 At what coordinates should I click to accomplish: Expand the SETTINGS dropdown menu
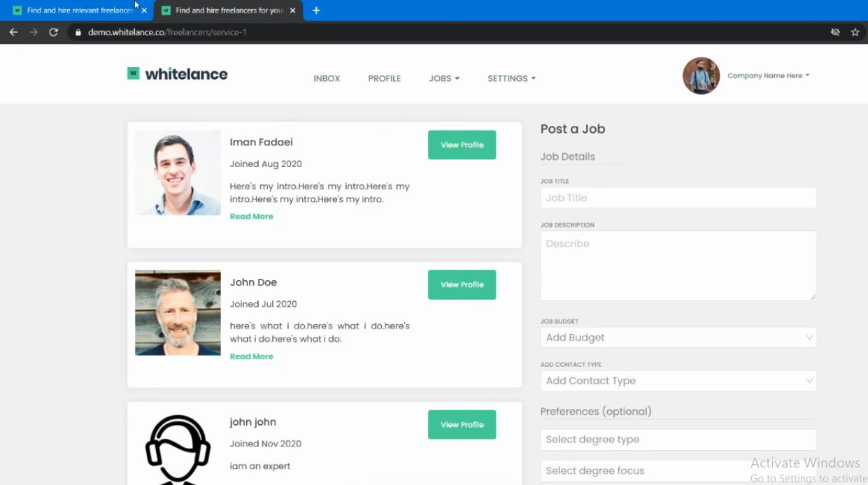pos(511,78)
